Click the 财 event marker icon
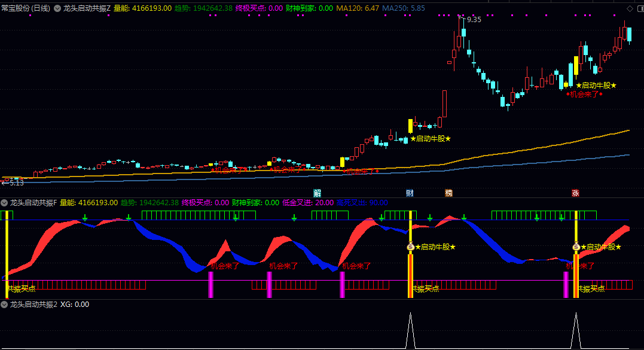 pyautogui.click(x=410, y=193)
